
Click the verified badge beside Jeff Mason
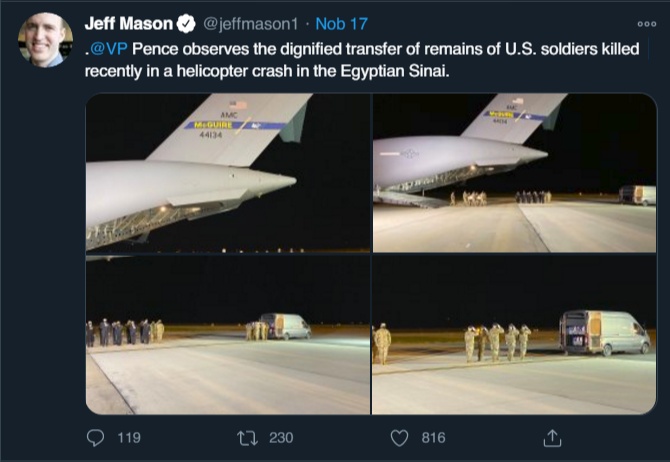186,23
